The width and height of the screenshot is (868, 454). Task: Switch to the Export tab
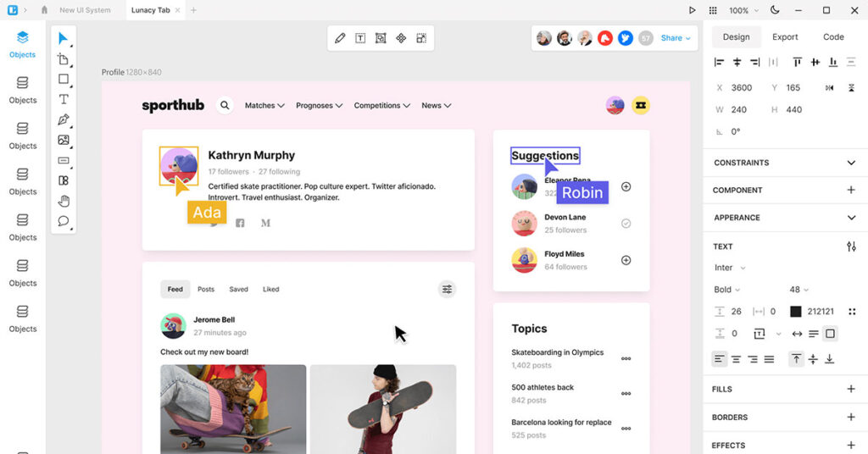point(785,37)
